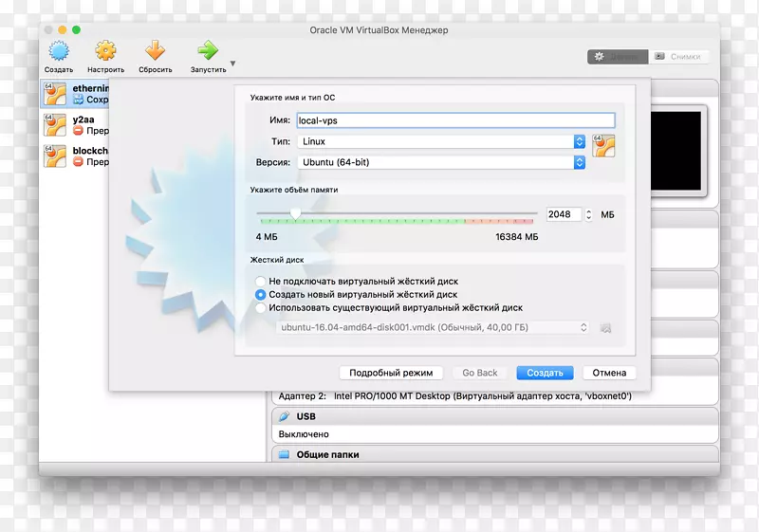The image size is (759, 532).
Task: Click the ethernin saved state icon
Action: pyautogui.click(x=78, y=100)
